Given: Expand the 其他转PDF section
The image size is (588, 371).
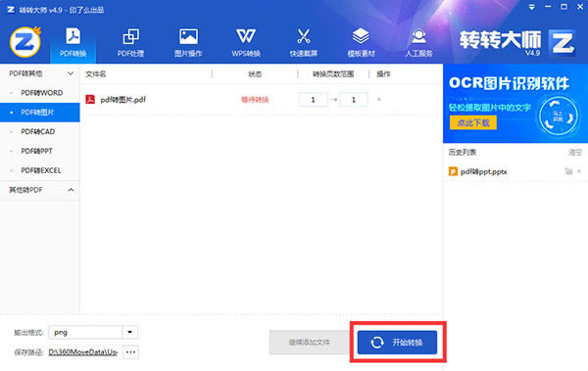Looking at the screenshot, I should click(x=71, y=190).
